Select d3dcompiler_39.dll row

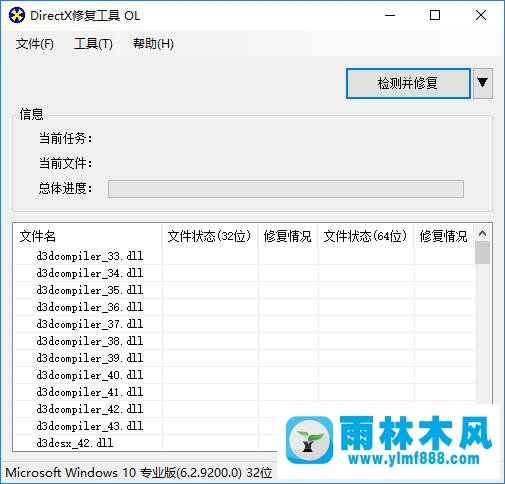244,358
